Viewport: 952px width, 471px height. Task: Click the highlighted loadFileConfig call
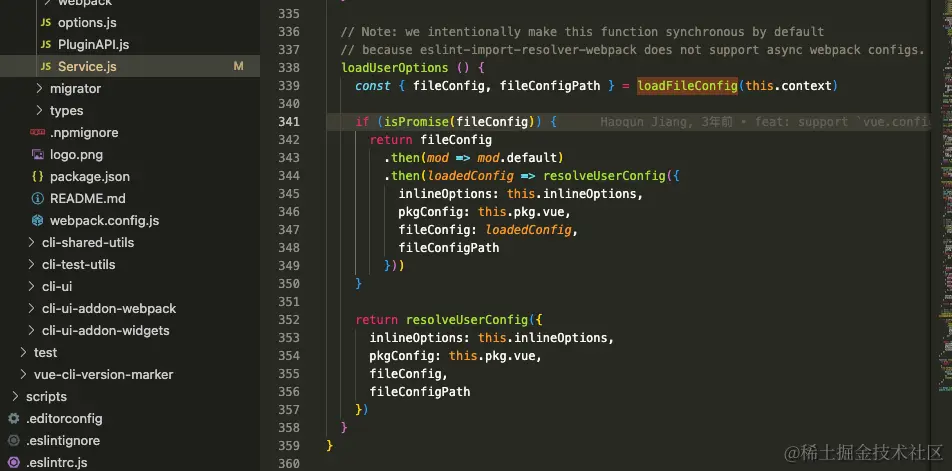[687, 86]
